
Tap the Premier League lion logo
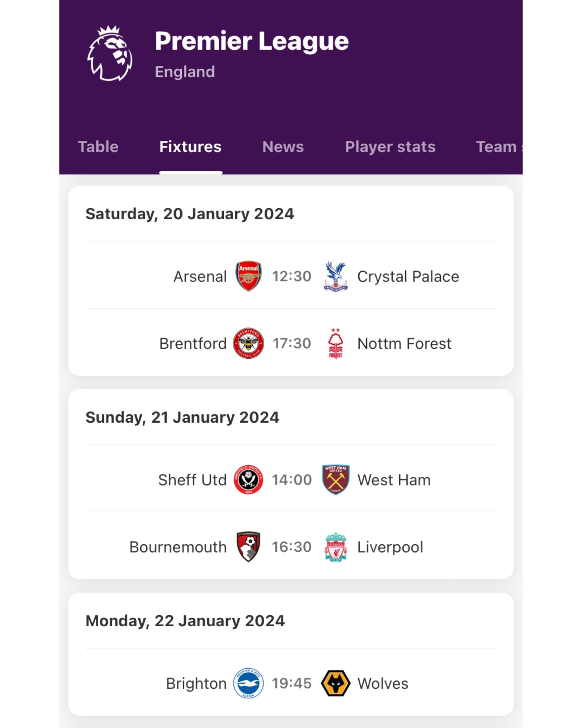click(110, 53)
